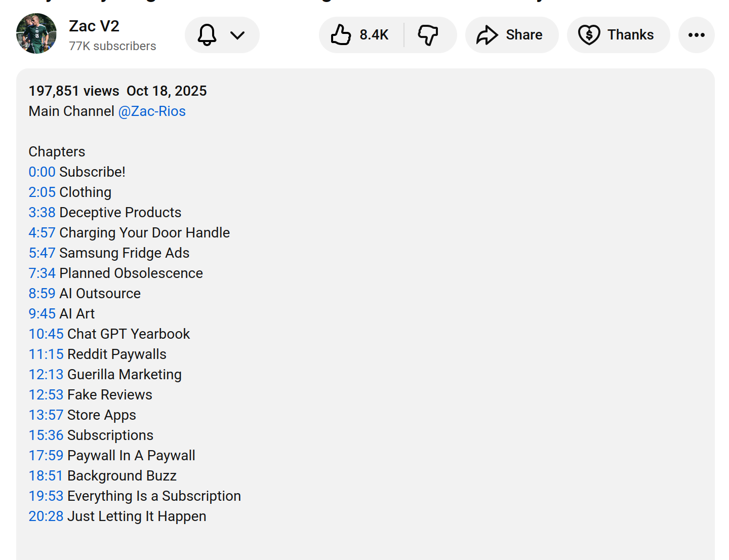Click the Share arrow button
729x560 pixels.
click(x=511, y=35)
